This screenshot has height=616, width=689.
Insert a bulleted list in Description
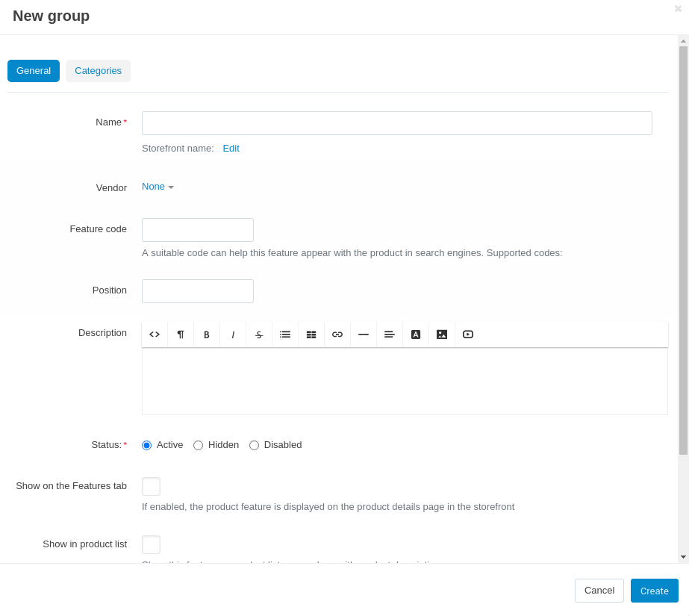pyautogui.click(x=285, y=335)
